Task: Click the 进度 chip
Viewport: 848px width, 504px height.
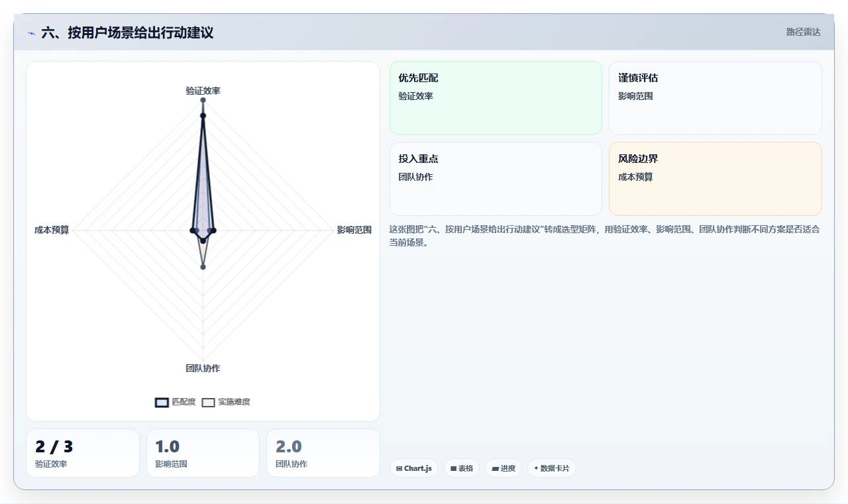Action: coord(503,468)
